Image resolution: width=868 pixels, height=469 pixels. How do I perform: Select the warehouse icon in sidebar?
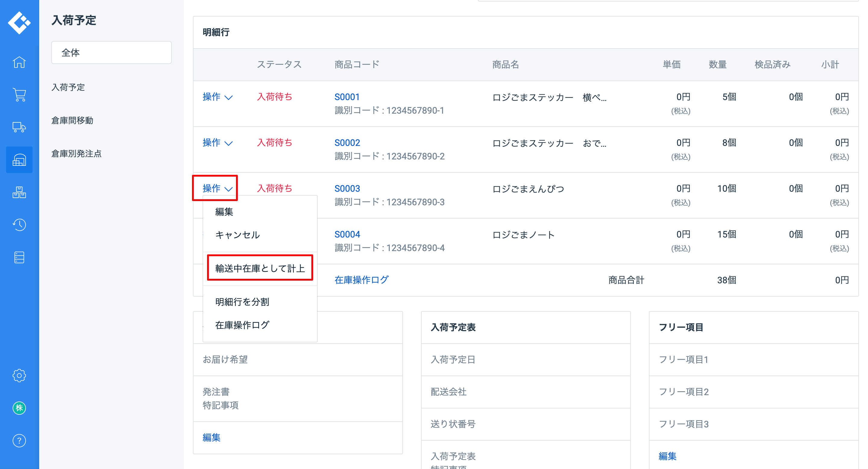click(x=19, y=160)
